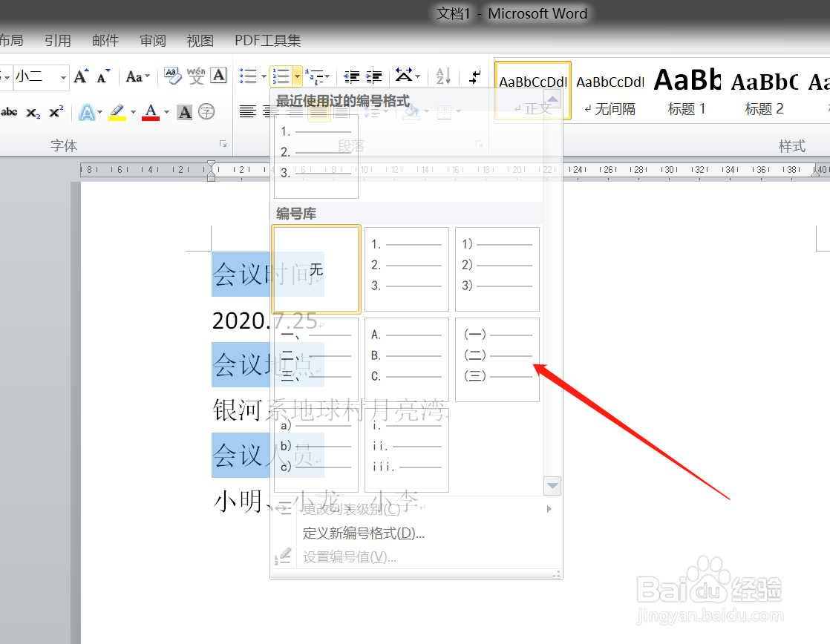Click the Shrink Font icon
This screenshot has height=644, width=830.
click(x=103, y=76)
